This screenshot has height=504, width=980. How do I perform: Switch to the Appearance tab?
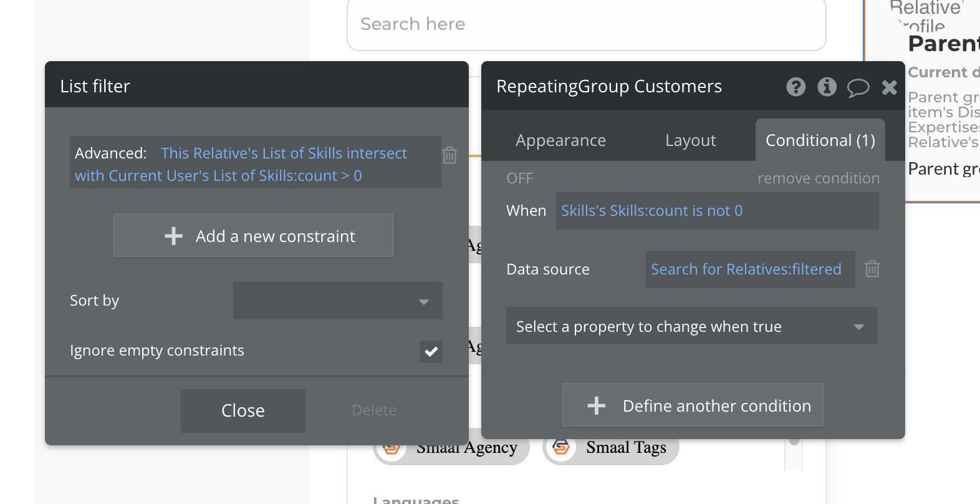(560, 141)
